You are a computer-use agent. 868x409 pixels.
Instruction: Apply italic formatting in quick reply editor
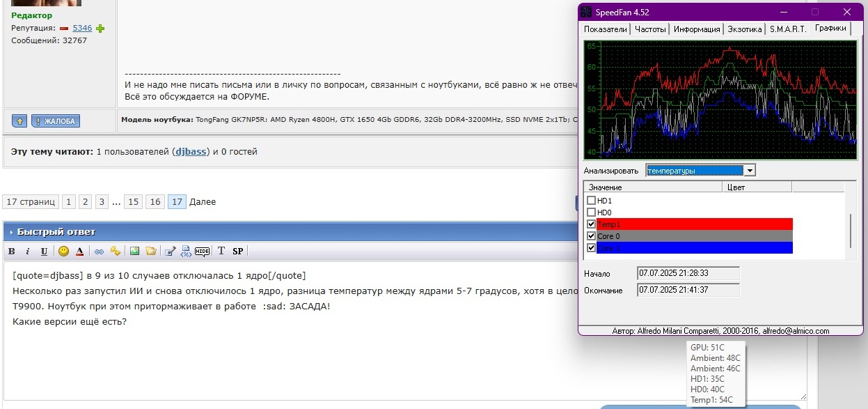click(28, 251)
